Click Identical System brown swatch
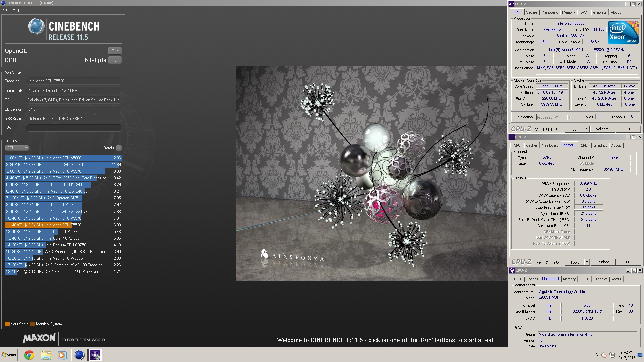The width and height of the screenshot is (644, 362). point(32,324)
